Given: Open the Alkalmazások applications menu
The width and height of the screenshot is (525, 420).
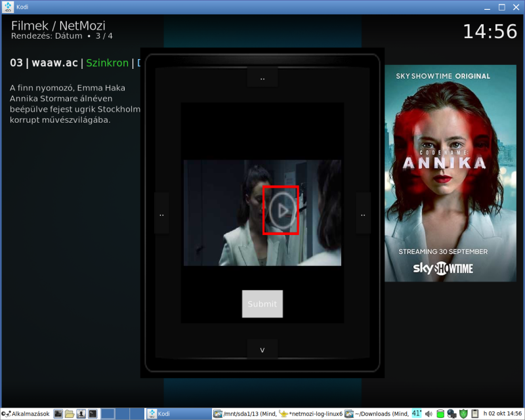Looking at the screenshot, I should click(x=26, y=413).
